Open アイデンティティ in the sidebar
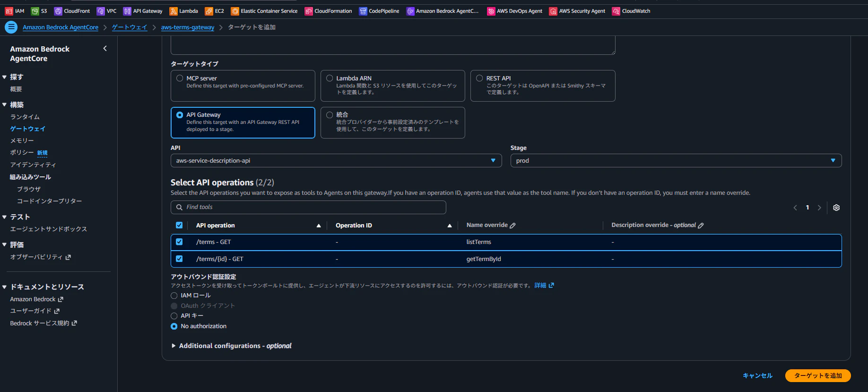Screen dimensions: 868x392 33,165
